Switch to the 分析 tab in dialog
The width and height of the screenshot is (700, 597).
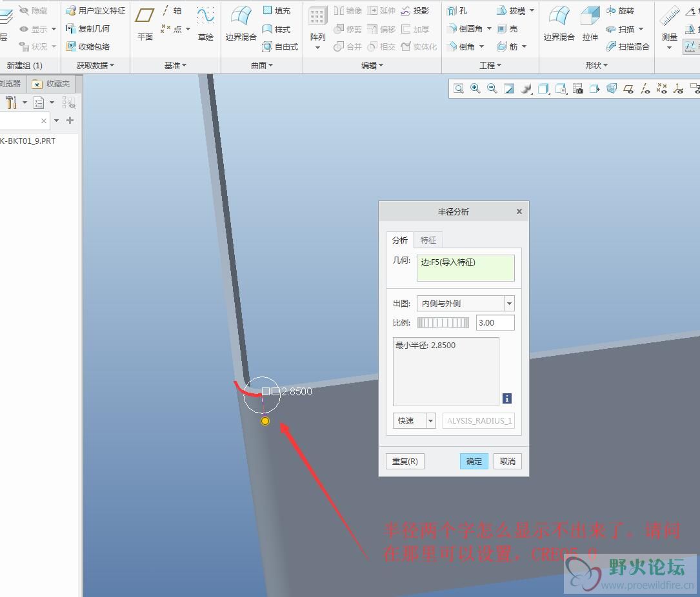[x=400, y=240]
